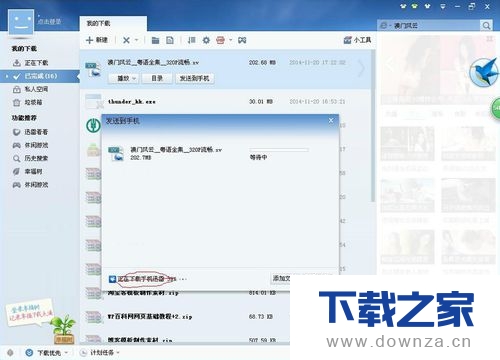Click the 正在下载 download arrow icon
500x360 pixels.
click(x=17, y=63)
